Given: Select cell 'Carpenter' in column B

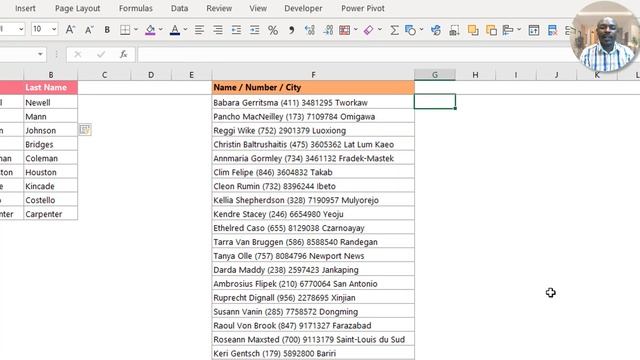Looking at the screenshot, I should coord(51,214).
